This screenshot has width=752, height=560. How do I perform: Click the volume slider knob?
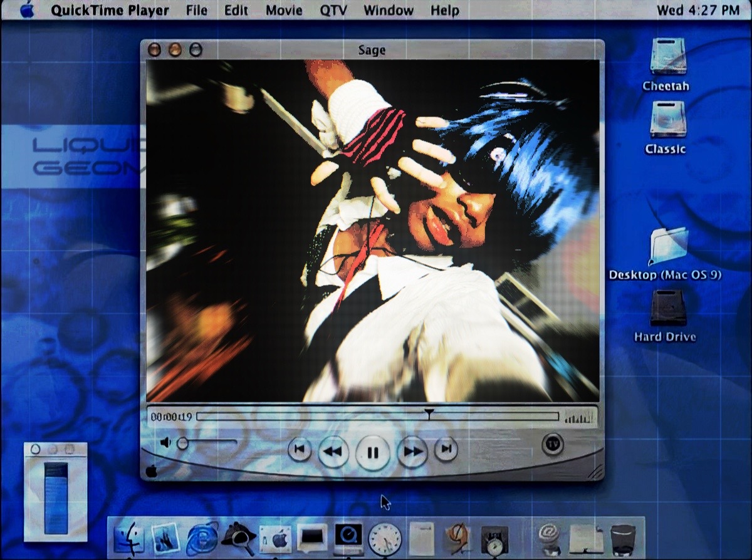(182, 443)
